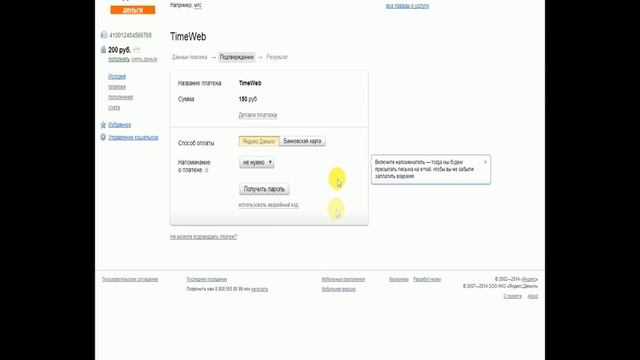Select Банковская карта payment method
Screen dimensions: 640x360
[x=302, y=141]
